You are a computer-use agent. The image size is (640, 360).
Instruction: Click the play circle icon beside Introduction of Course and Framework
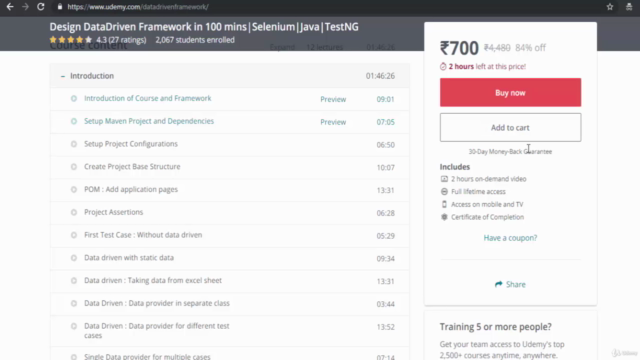pos(74,98)
